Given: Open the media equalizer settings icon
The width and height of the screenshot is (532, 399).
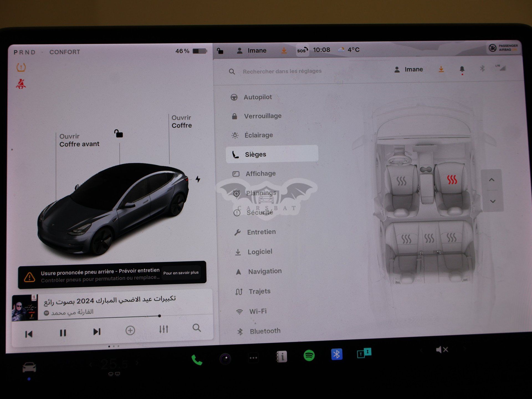Looking at the screenshot, I should pyautogui.click(x=163, y=329).
